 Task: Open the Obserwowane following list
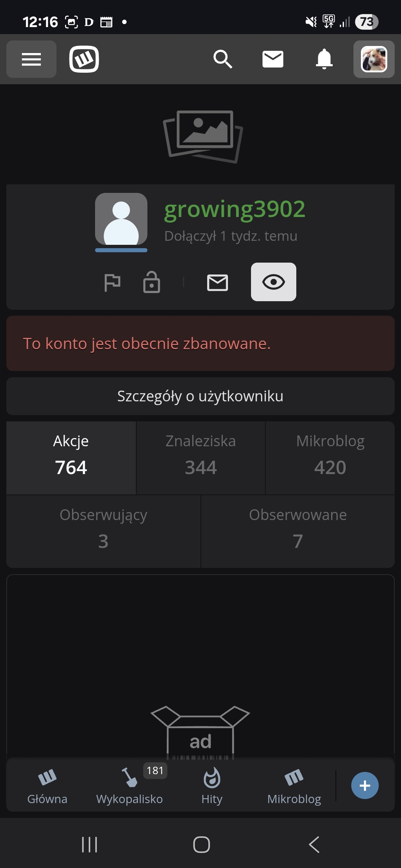(x=298, y=531)
